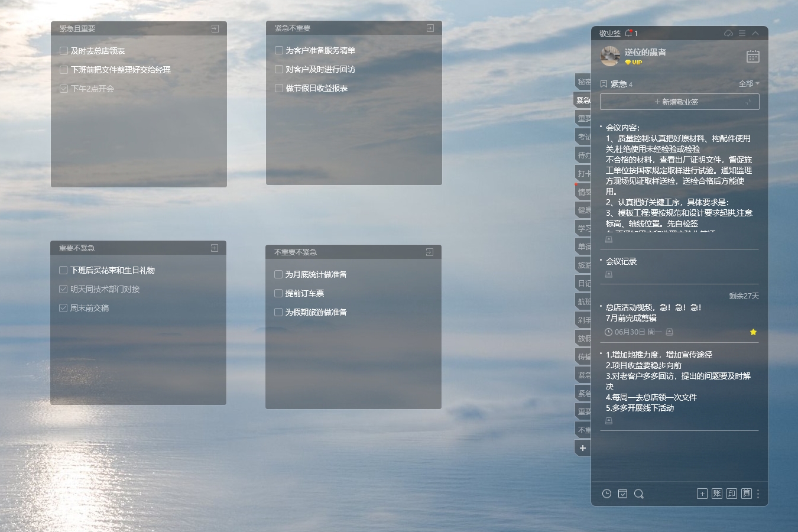This screenshot has height=532, width=798.
Task: Click the 逆位的愚者 user avatar
Action: tap(610, 56)
